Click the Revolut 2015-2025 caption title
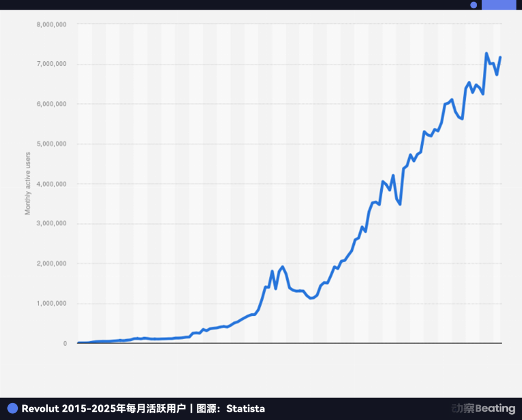Viewport: 522px width, 420px height. pyautogui.click(x=103, y=409)
